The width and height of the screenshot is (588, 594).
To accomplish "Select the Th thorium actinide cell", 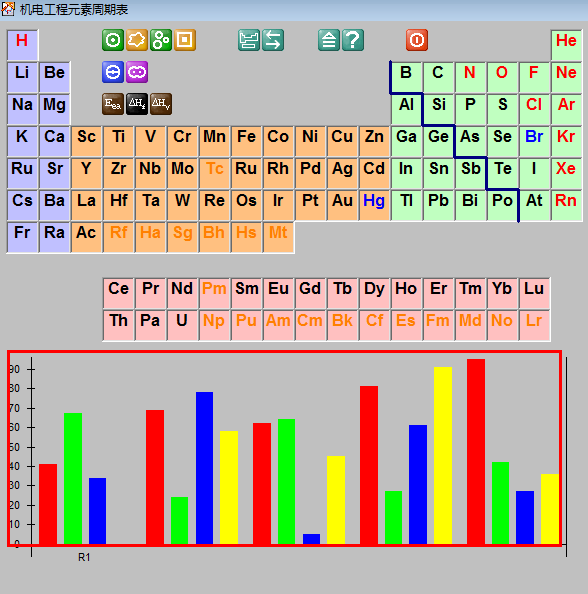I will pos(119,325).
